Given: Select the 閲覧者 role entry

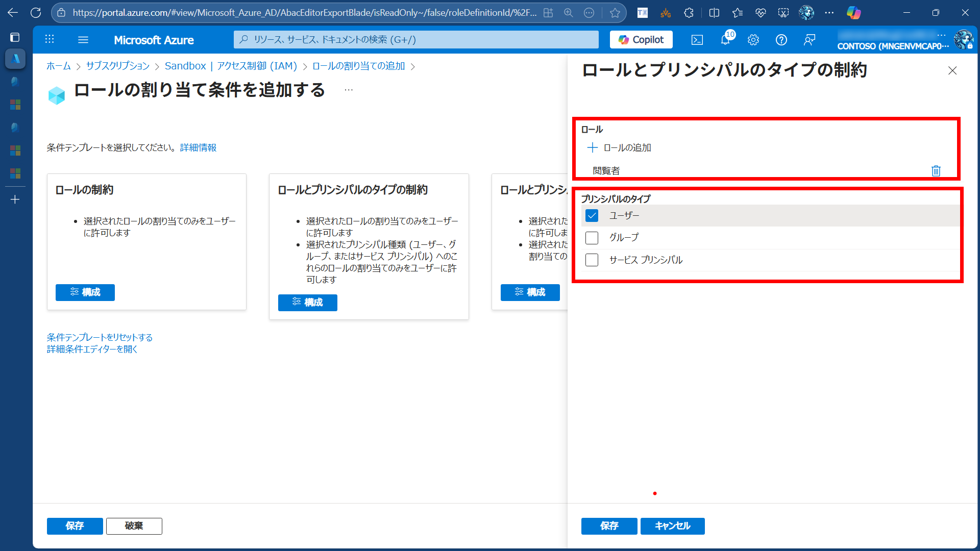Looking at the screenshot, I should [x=606, y=171].
